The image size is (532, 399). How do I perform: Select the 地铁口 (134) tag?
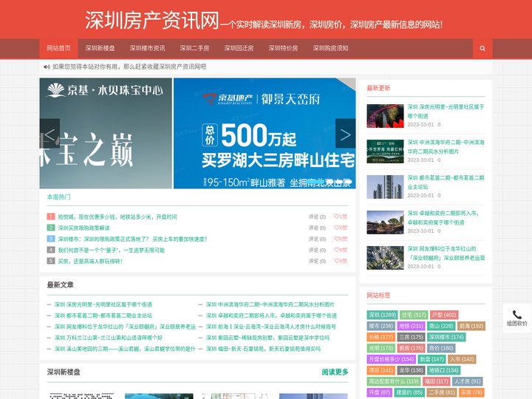(444, 370)
